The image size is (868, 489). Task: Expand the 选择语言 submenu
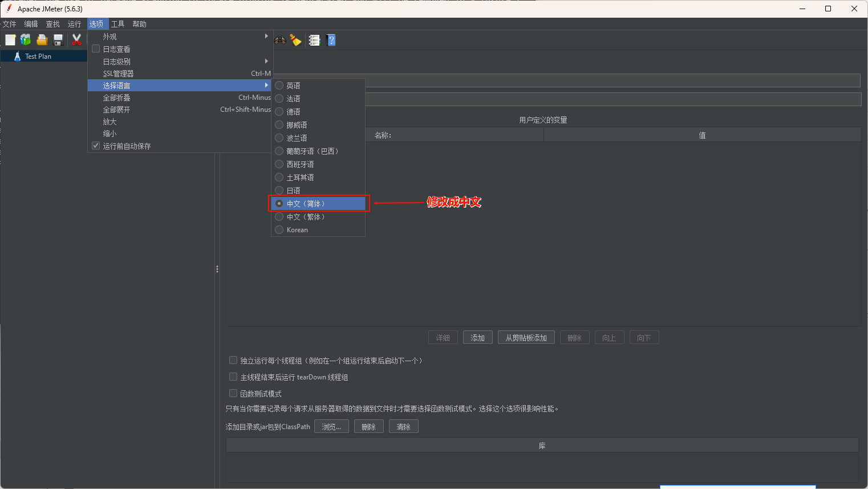coord(180,86)
